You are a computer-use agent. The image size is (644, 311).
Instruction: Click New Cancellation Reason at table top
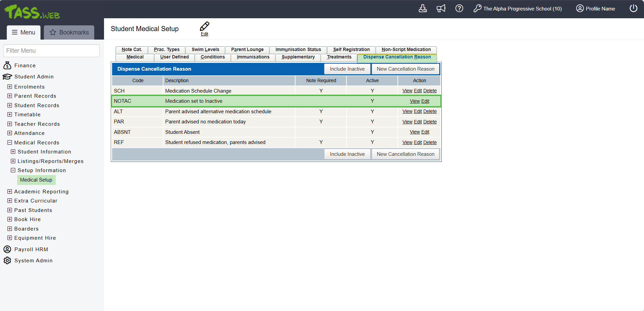point(405,69)
